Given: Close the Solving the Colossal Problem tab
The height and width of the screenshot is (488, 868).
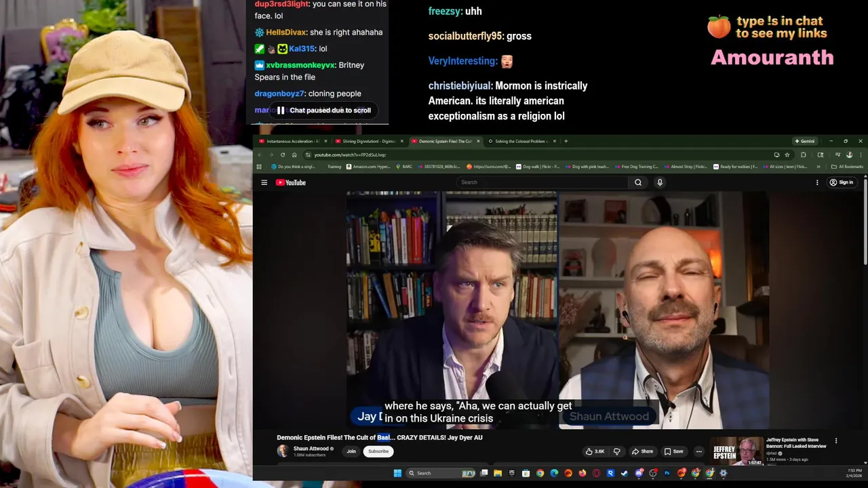Looking at the screenshot, I should pyautogui.click(x=555, y=141).
